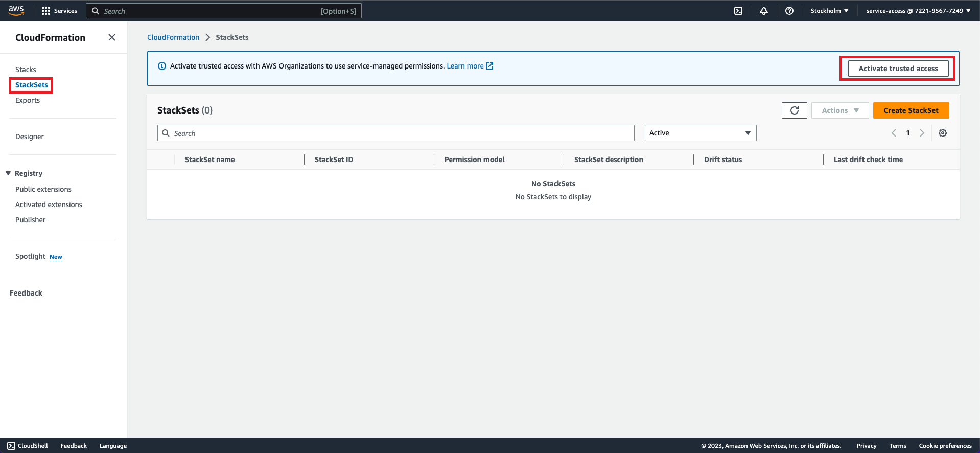Click the 'No StackSets to display' message
980x453 pixels.
click(x=553, y=197)
